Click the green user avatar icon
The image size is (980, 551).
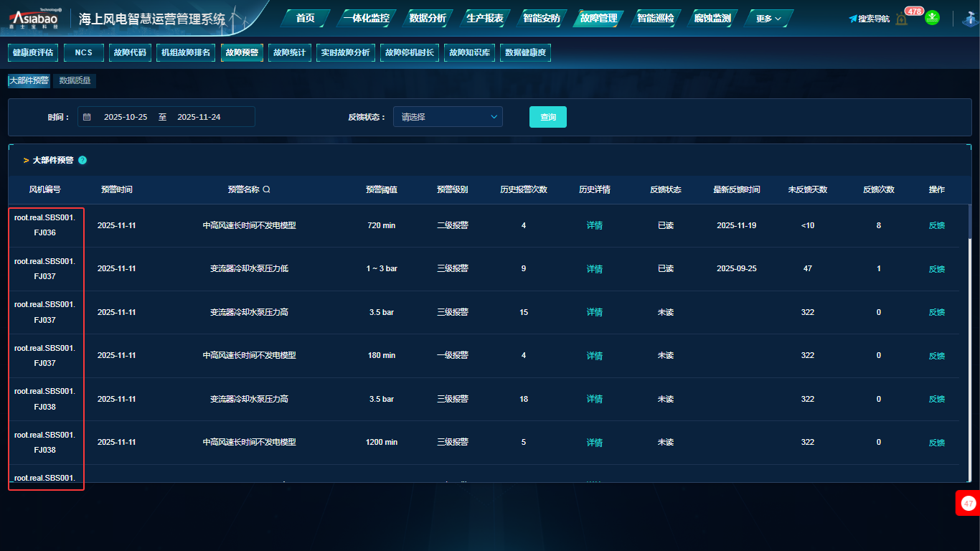pyautogui.click(x=932, y=18)
